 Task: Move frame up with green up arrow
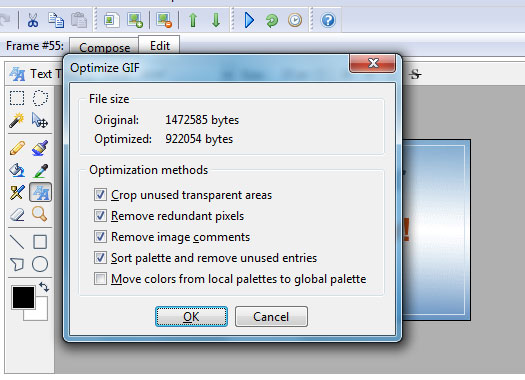193,20
